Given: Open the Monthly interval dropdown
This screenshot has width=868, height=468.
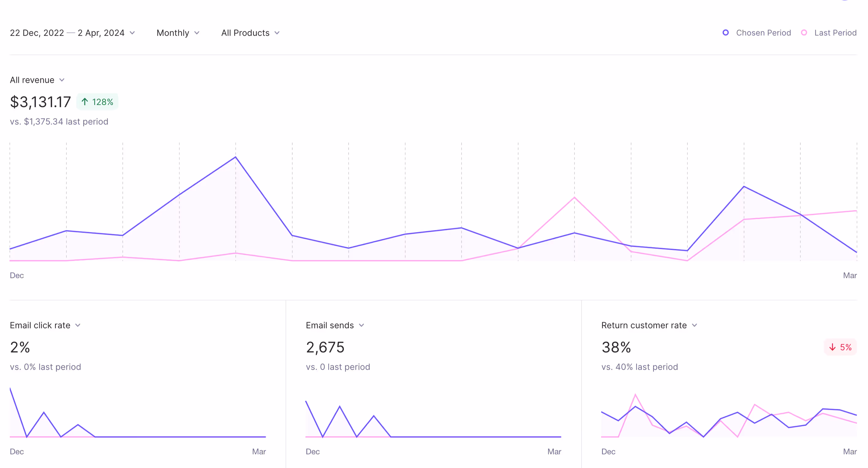Looking at the screenshot, I should point(178,33).
